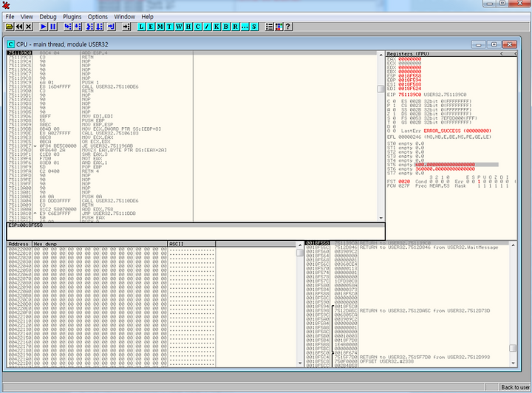This screenshot has height=393, width=532.
Task: Show References with R button
Action: [236, 27]
